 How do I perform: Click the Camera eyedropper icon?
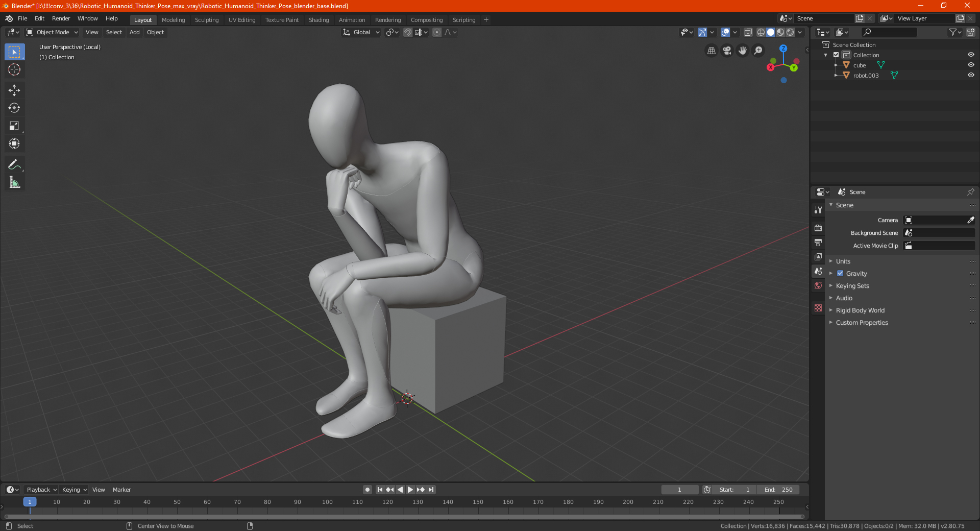pos(970,220)
